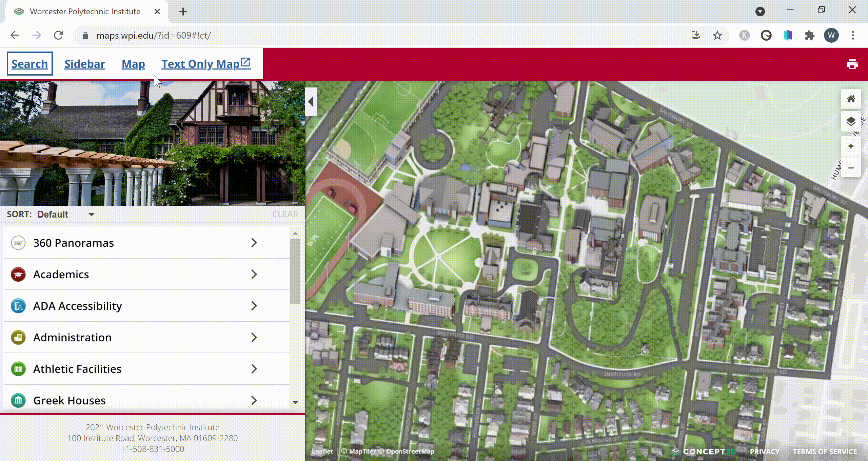The image size is (868, 461).
Task: Click the 360 Panoramas category icon
Action: pos(18,243)
